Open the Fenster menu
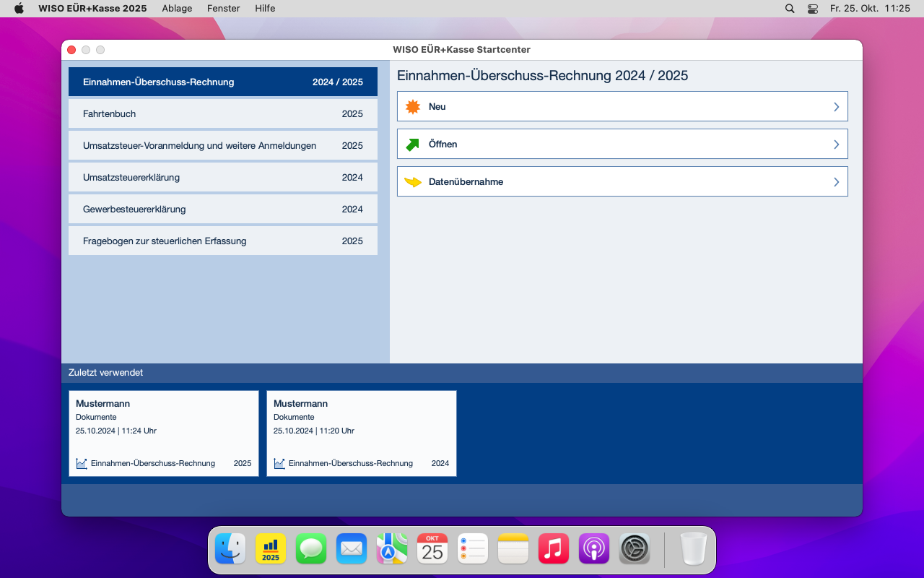Viewport: 924px width, 578px height. 223,9
